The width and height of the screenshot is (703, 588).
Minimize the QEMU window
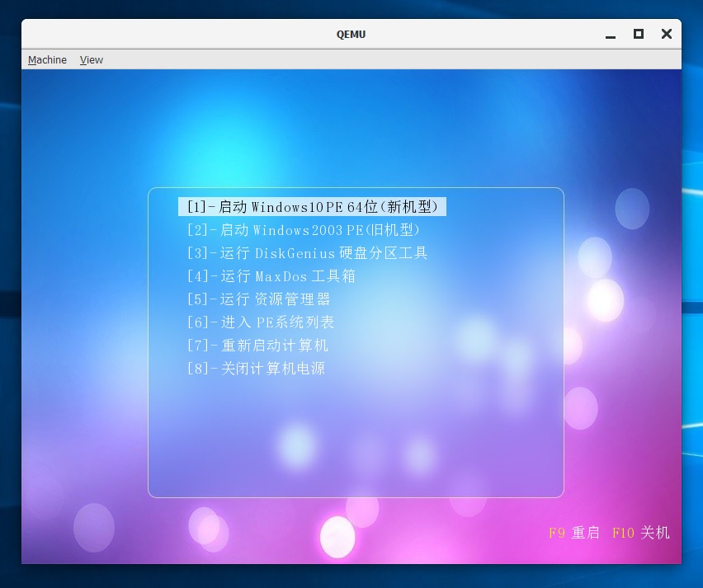611,35
